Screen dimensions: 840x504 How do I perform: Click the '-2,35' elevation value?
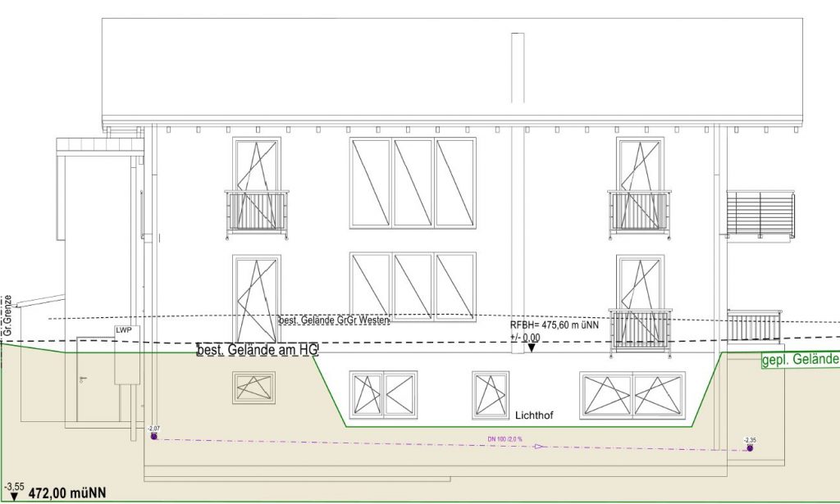pyautogui.click(x=750, y=440)
